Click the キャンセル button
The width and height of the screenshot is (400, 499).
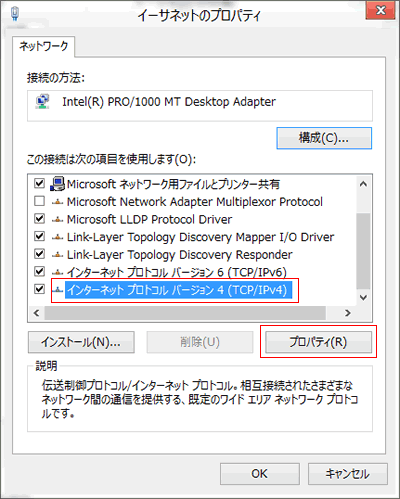point(348,474)
